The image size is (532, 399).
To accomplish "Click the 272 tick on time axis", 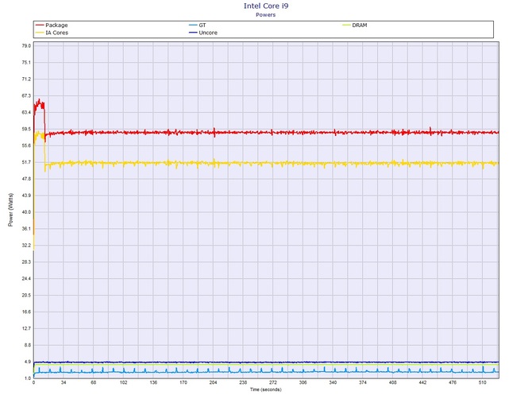I will click(x=273, y=382).
